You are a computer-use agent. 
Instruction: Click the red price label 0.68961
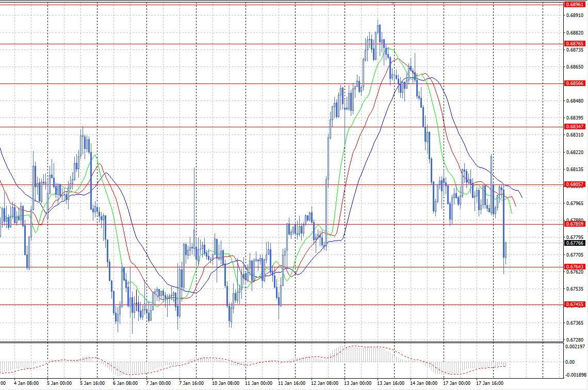575,5
